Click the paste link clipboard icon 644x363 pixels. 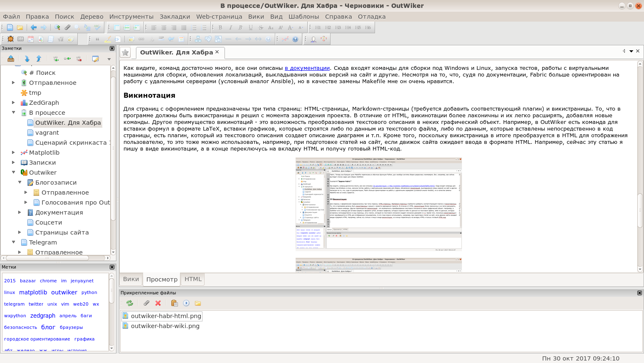(x=174, y=303)
